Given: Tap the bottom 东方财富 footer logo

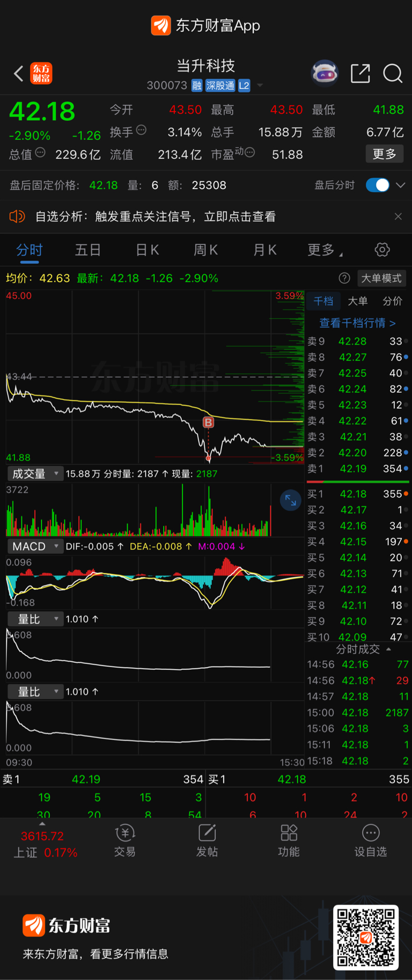Looking at the screenshot, I should pyautogui.click(x=67, y=925).
